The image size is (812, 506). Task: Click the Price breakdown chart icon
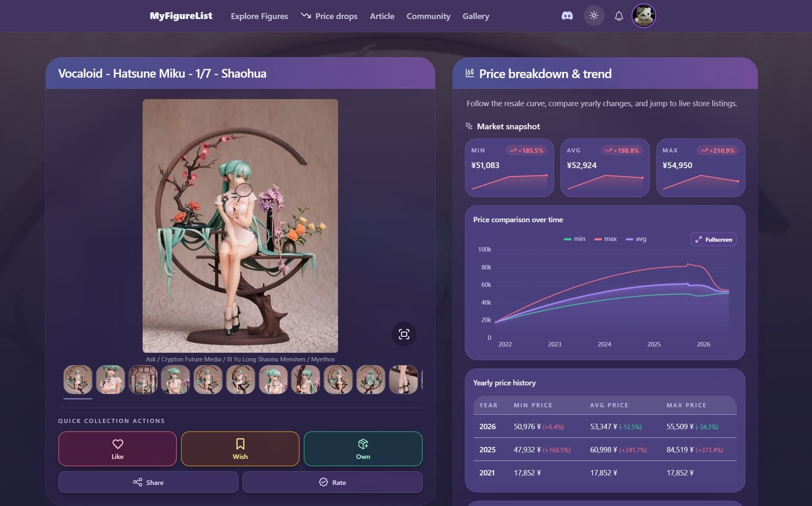tap(470, 73)
